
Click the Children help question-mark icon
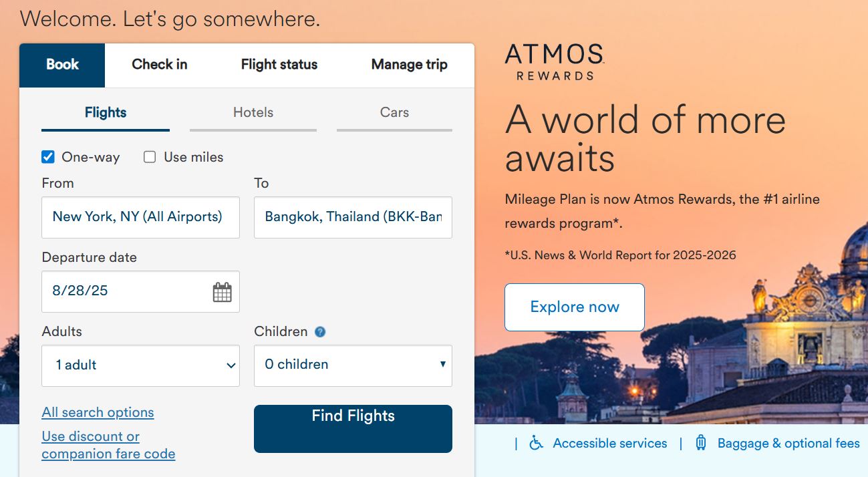click(320, 331)
